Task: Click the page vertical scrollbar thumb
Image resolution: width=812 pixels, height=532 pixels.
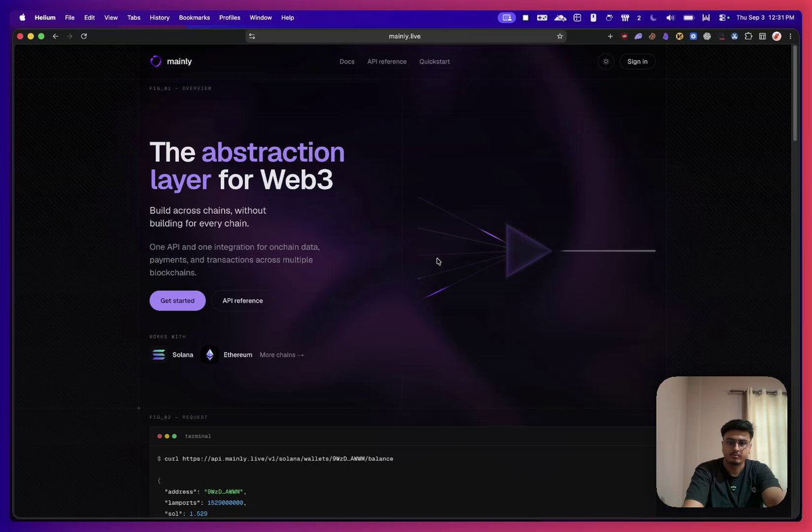Action: (x=795, y=93)
